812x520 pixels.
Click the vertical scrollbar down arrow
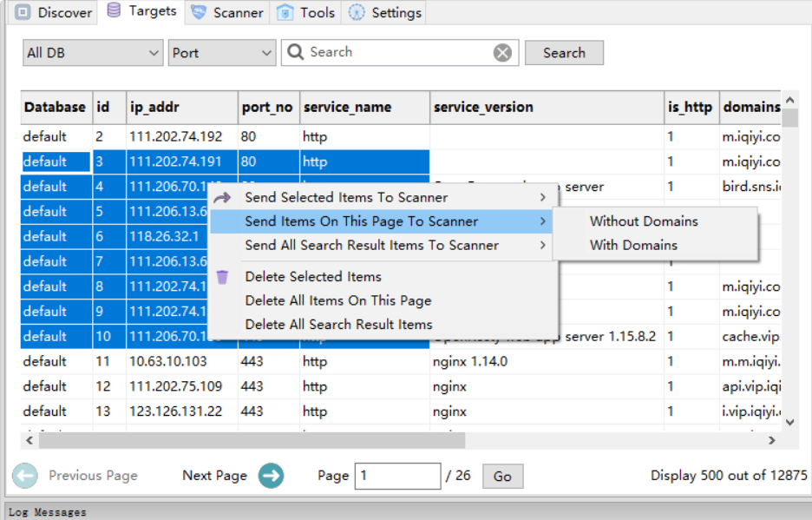pyautogui.click(x=789, y=423)
